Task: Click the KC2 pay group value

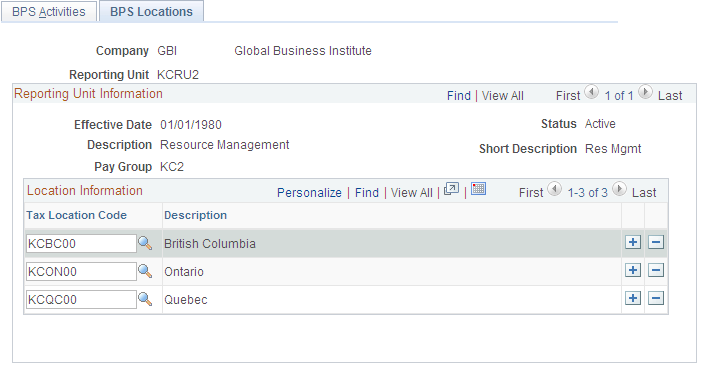Action: 172,167
